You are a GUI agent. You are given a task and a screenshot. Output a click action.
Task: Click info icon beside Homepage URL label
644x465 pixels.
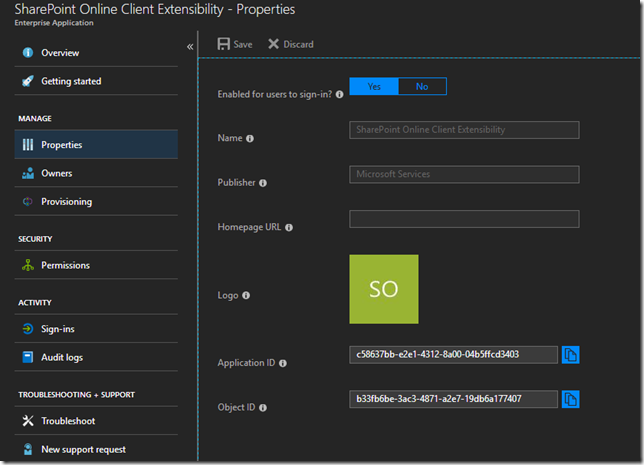289,228
